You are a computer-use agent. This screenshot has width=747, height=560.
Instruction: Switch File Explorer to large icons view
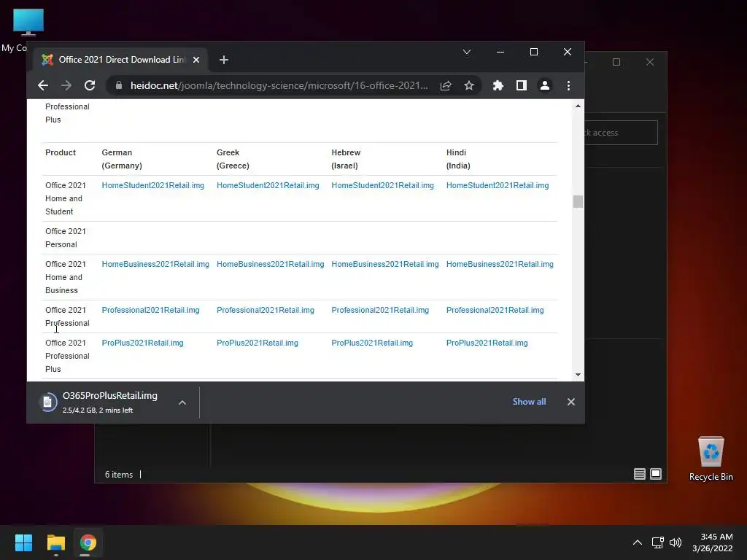(x=656, y=474)
